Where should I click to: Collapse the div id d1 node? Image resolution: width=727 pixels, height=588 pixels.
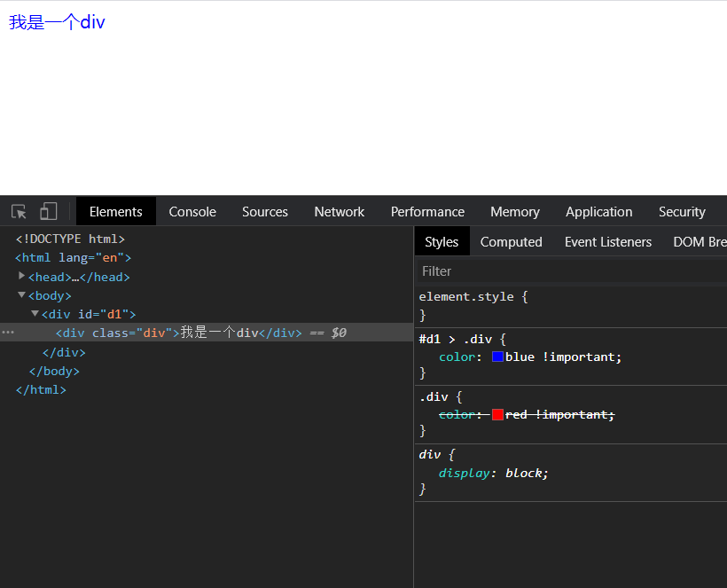(x=35, y=314)
